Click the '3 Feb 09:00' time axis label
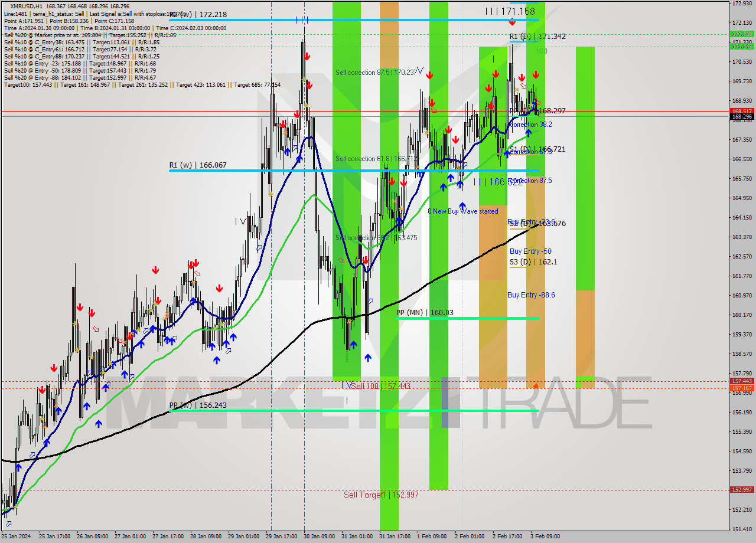The height and width of the screenshot is (543, 756). 545,537
